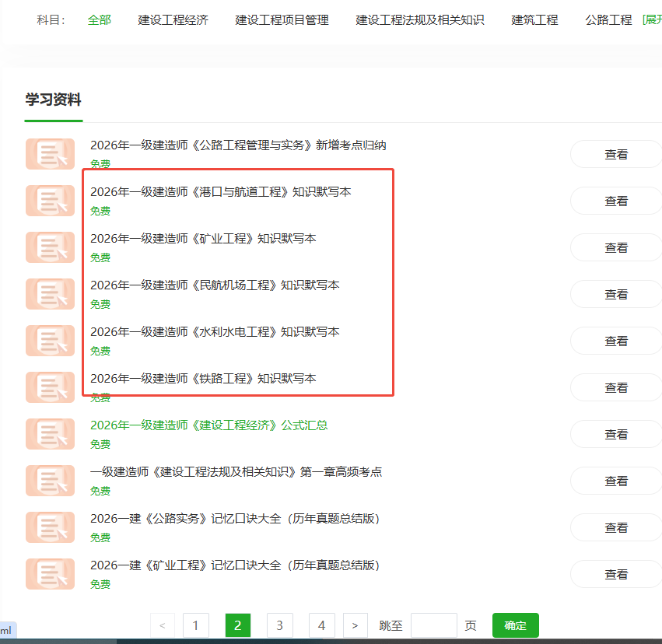Image resolution: width=662 pixels, height=644 pixels.
Task: Click 查看 for 矿业工程 知识默写本
Action: pyautogui.click(x=616, y=248)
